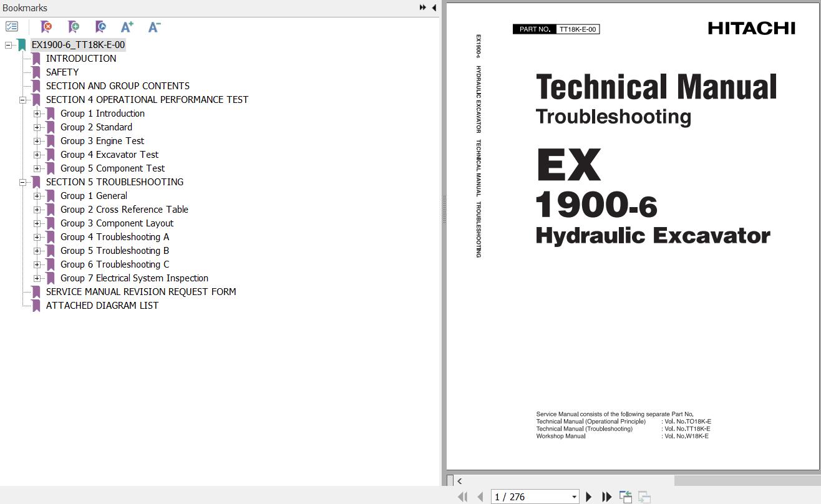Click the purple bookmark icon beside SAFETY

click(x=36, y=72)
